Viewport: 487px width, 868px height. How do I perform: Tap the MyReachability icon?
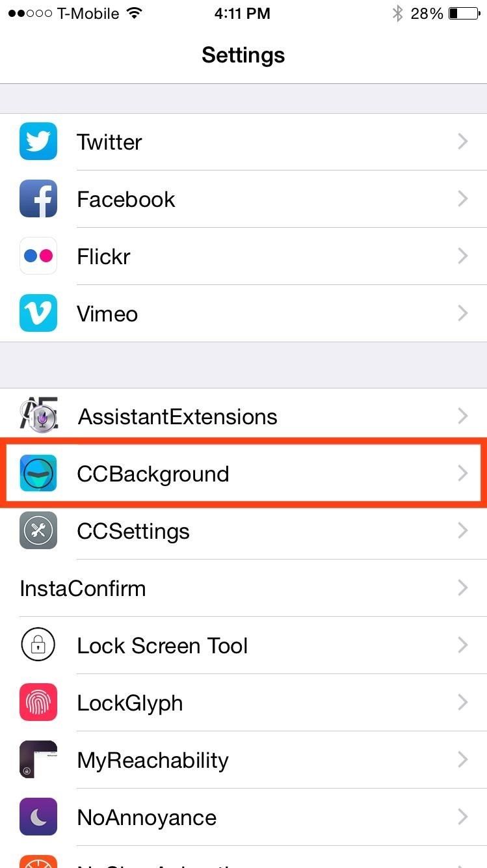point(38,759)
